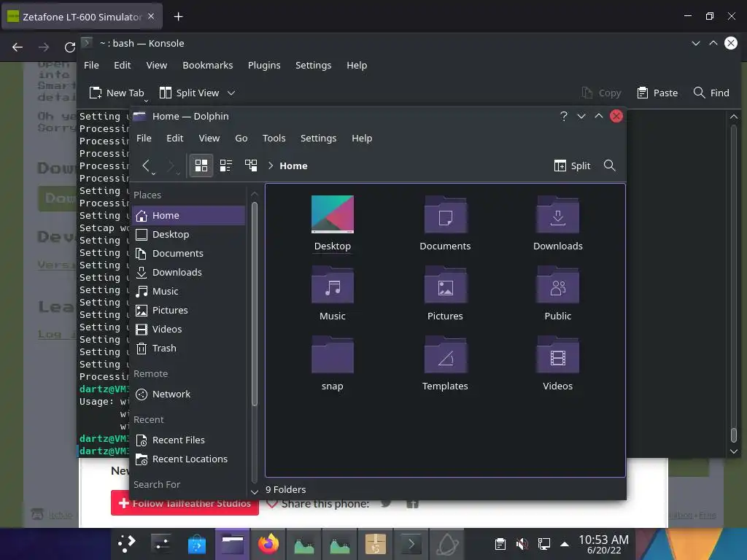This screenshot has height=560, width=747.
Task: Open the Documents folder in file view
Action: (445, 223)
